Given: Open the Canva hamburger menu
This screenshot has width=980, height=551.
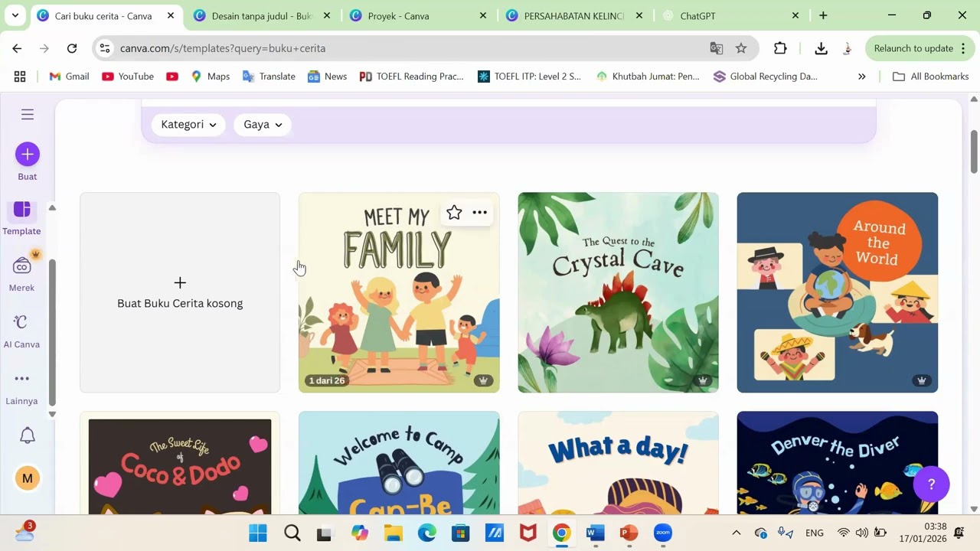Looking at the screenshot, I should coord(28,115).
